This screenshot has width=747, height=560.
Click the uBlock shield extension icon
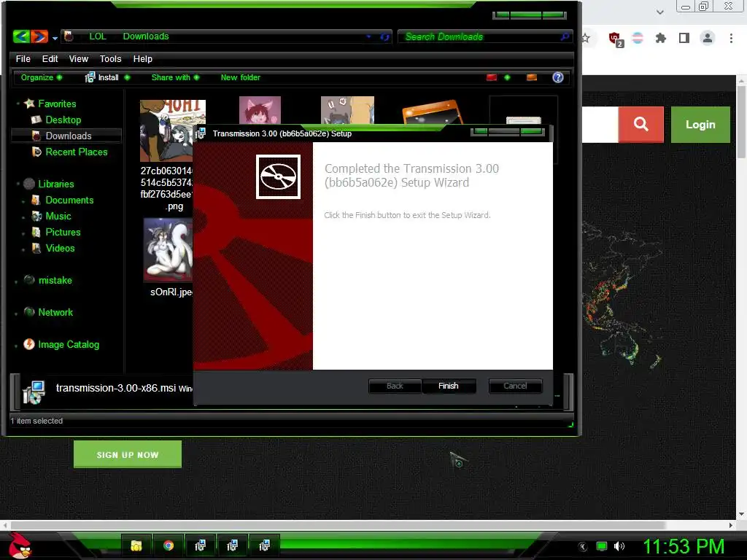615,39
